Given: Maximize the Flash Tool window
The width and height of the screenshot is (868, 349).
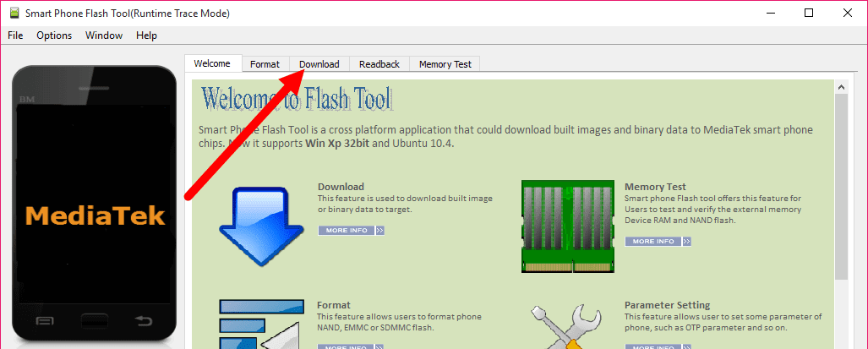Looking at the screenshot, I should click(809, 14).
